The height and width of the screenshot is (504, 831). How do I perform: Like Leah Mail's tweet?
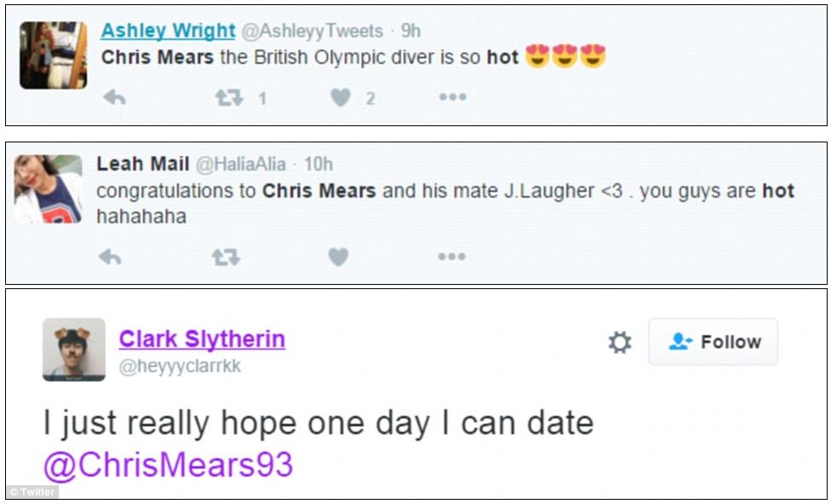(339, 257)
